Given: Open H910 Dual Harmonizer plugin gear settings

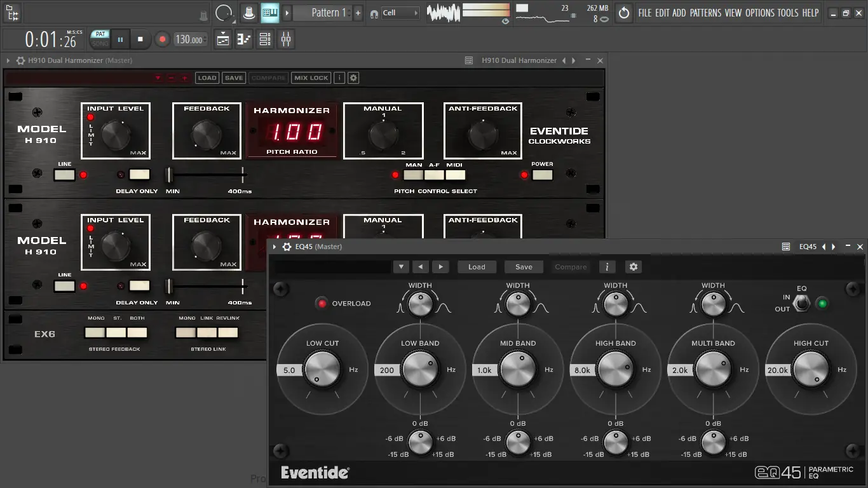Looking at the screenshot, I should 20,60.
